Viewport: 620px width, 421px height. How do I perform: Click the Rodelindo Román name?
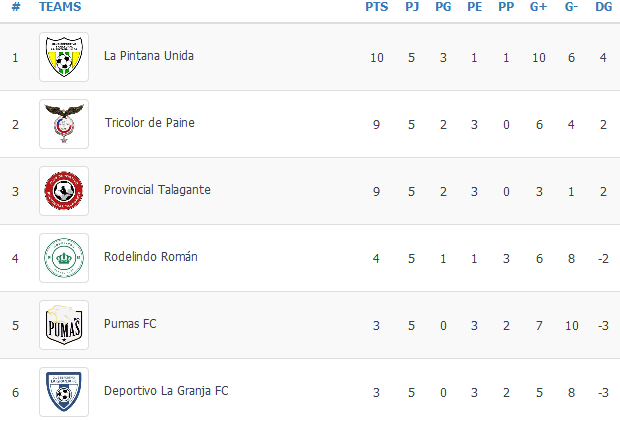coord(151,257)
